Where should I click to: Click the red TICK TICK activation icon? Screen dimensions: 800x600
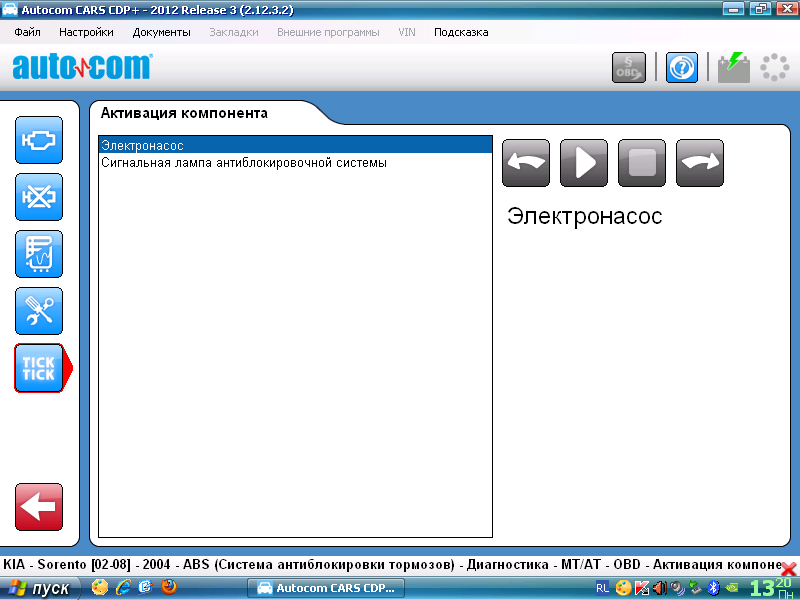[39, 368]
